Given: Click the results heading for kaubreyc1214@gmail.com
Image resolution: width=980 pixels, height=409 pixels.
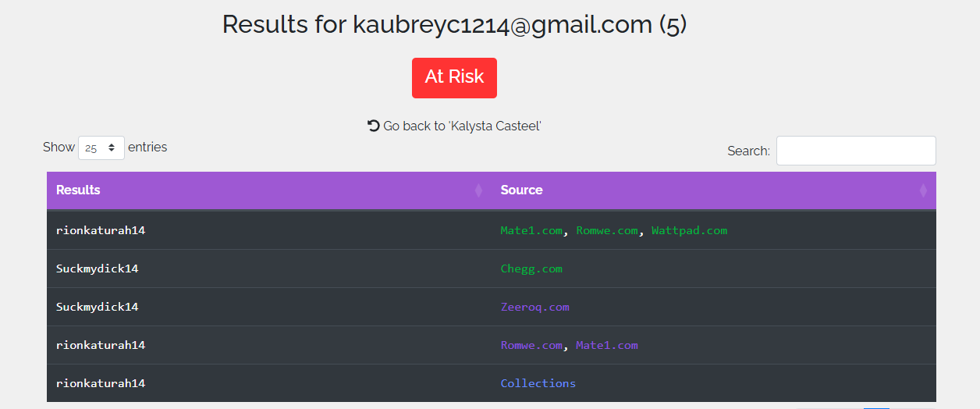Looking at the screenshot, I should (x=454, y=24).
